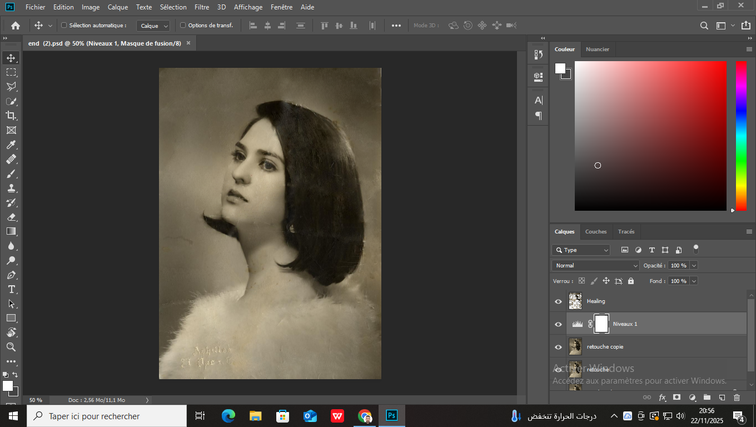Create a new group folder icon
The height and width of the screenshot is (427, 756).
(x=706, y=397)
